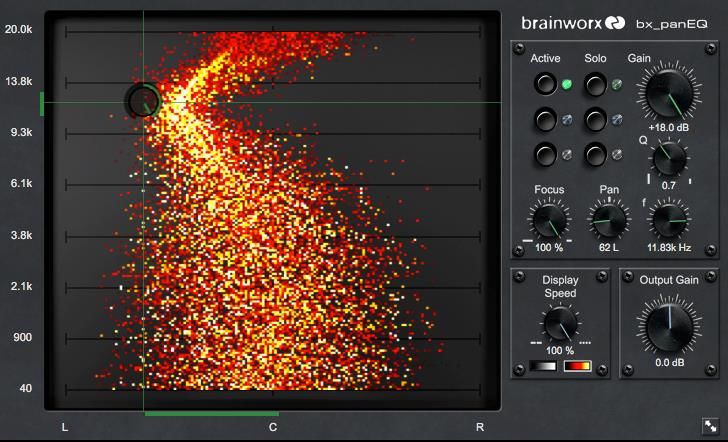Click the Display Speed knob
This screenshot has width=728, height=442.
pyautogui.click(x=560, y=324)
